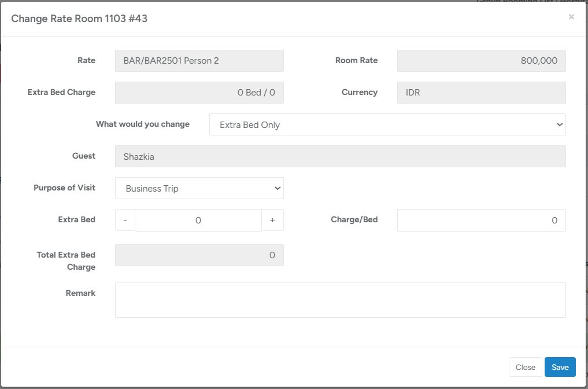Click the 'Charge/Bed' label

[x=354, y=219]
